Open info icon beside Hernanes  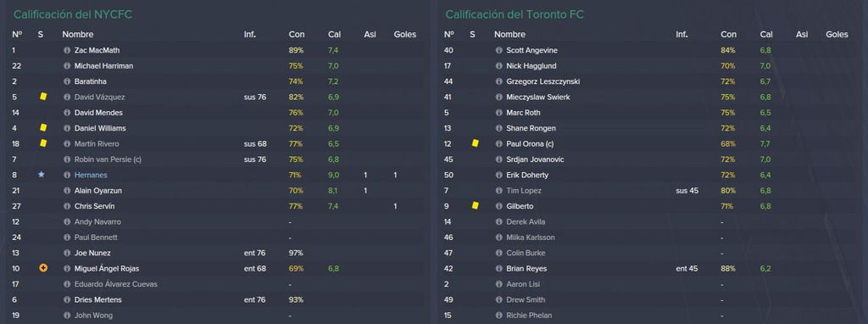coord(68,175)
